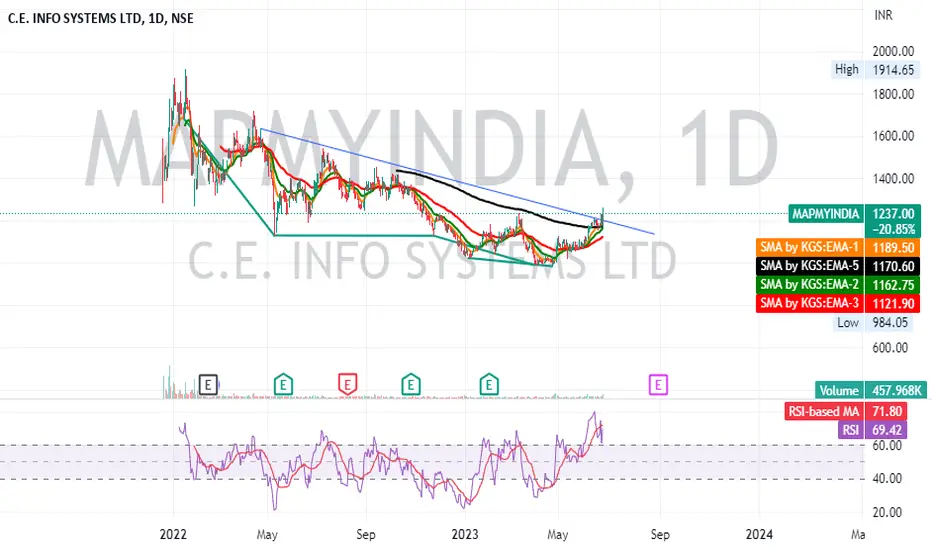The height and width of the screenshot is (550, 932).
Task: Click the 600.00 price axis label
Action: pos(890,348)
